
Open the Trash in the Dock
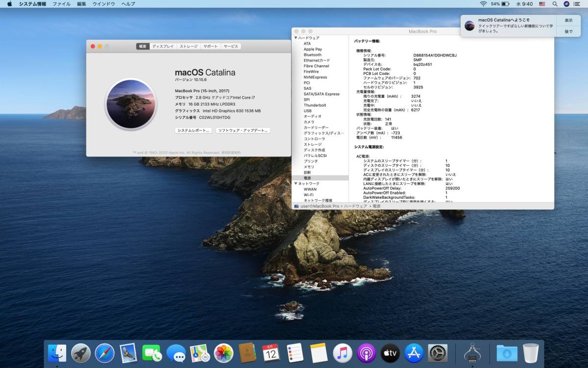531,353
